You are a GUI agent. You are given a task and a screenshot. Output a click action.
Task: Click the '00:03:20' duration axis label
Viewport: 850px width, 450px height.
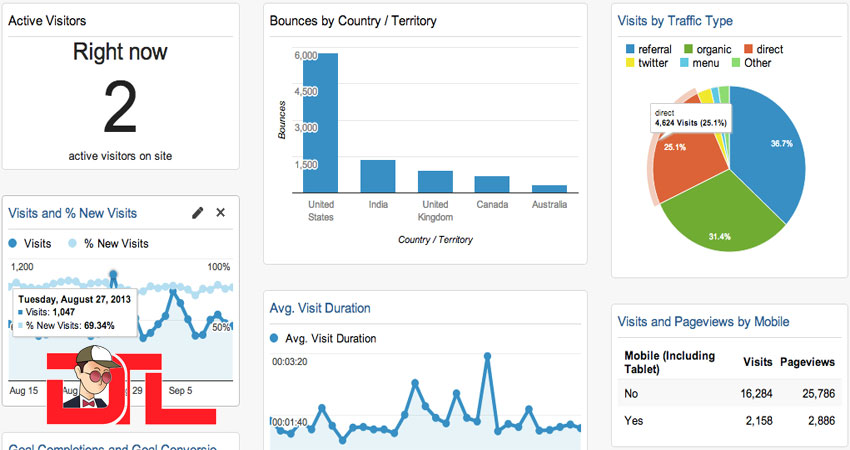[x=289, y=362]
